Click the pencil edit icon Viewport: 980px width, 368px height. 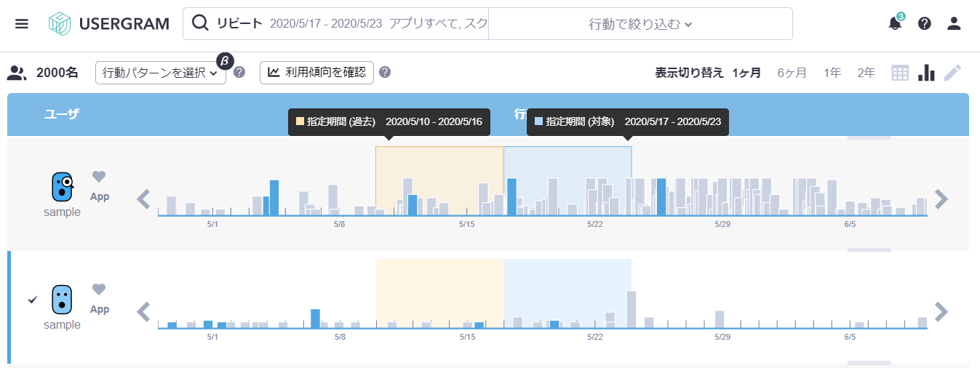tap(953, 73)
